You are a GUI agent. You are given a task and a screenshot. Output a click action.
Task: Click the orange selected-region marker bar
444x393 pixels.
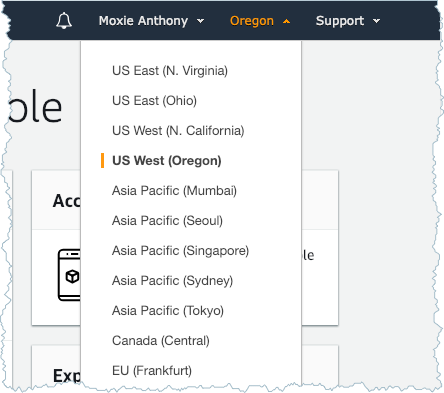coord(102,161)
